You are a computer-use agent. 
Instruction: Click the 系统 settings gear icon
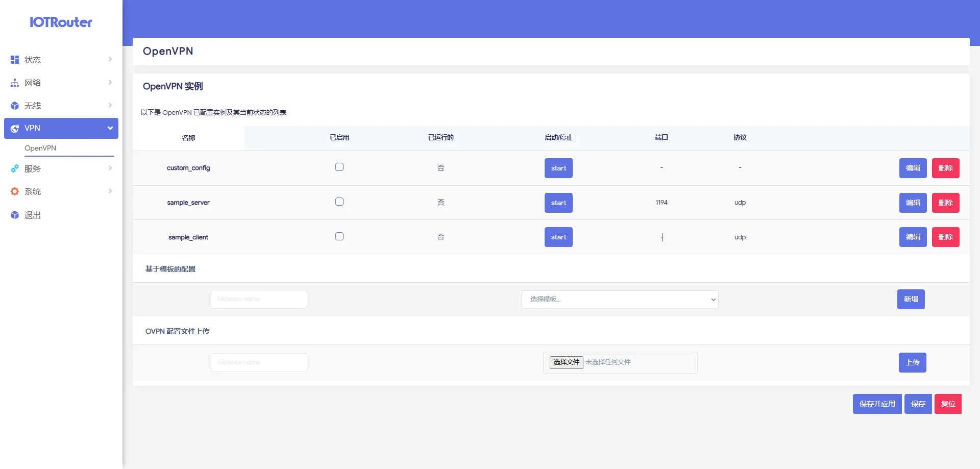pyautogui.click(x=15, y=191)
